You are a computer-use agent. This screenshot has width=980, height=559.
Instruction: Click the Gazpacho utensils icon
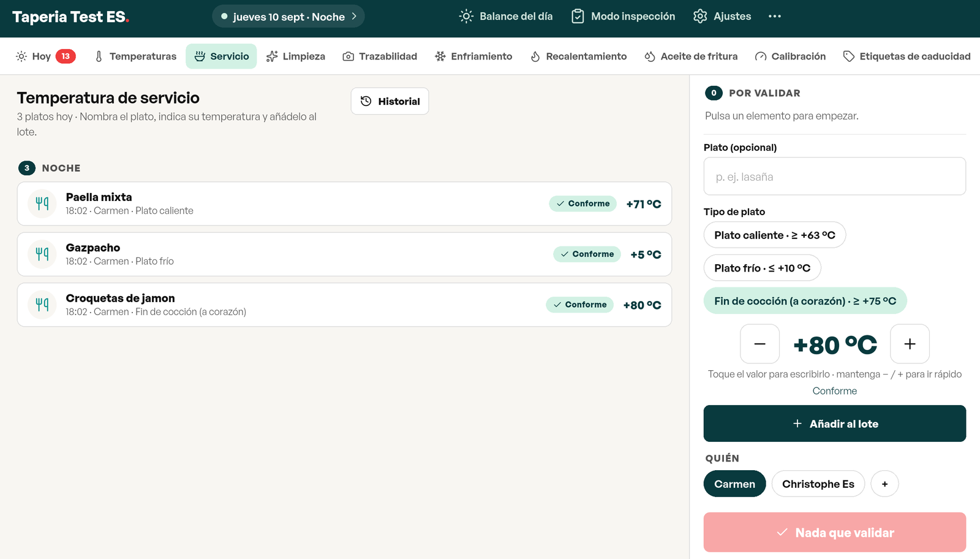click(42, 254)
